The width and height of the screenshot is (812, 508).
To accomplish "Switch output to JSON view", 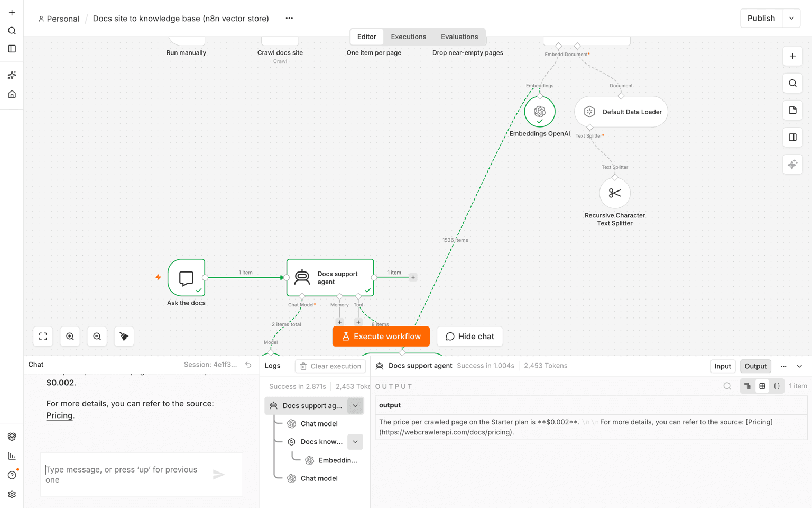I will [x=777, y=386].
